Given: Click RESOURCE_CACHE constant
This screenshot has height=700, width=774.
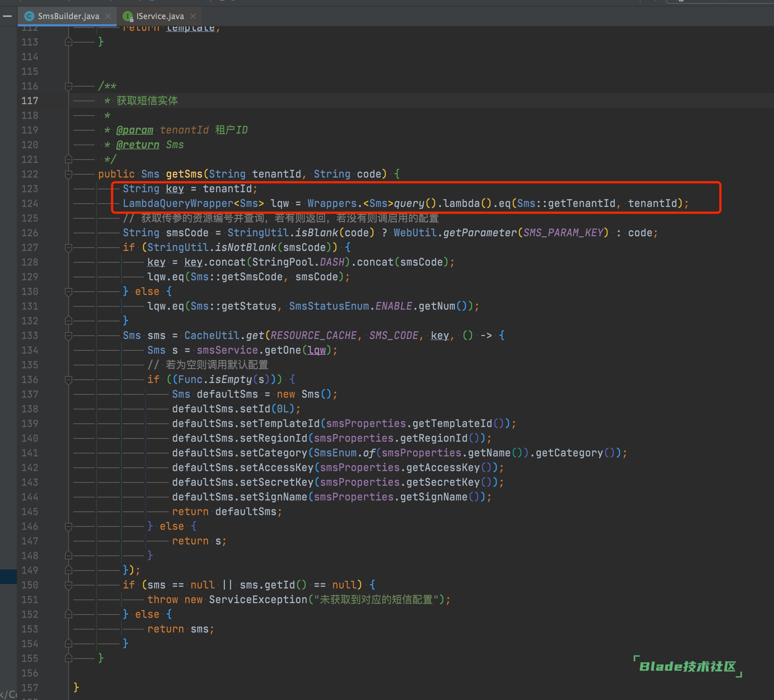Looking at the screenshot, I should tap(314, 336).
